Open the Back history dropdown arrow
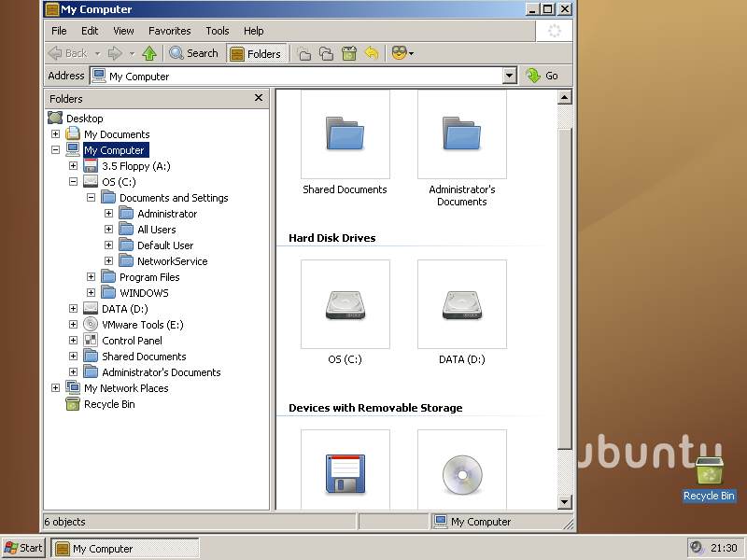 click(98, 54)
